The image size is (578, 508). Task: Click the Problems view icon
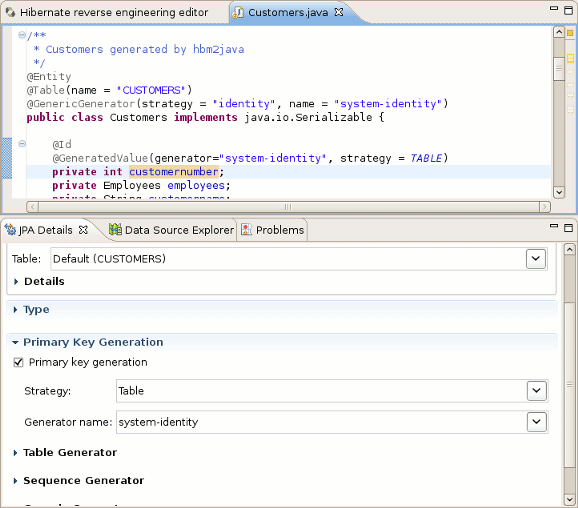pyautogui.click(x=246, y=229)
